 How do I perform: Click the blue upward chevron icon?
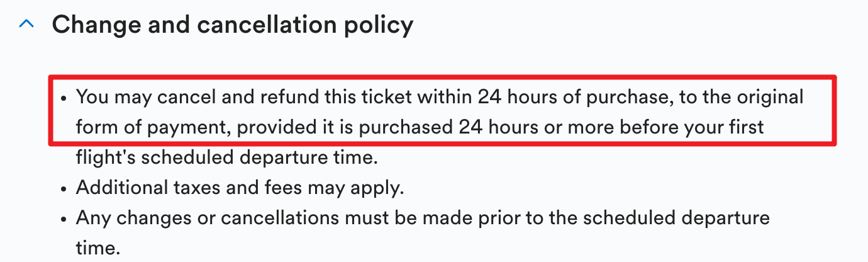pos(26,25)
